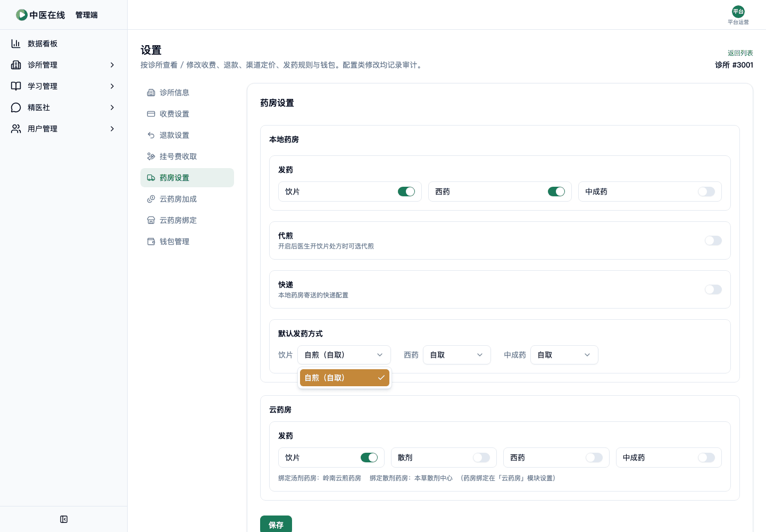Click checkmark on 自煎（自取）option
This screenshot has width=766, height=532.
pos(381,378)
